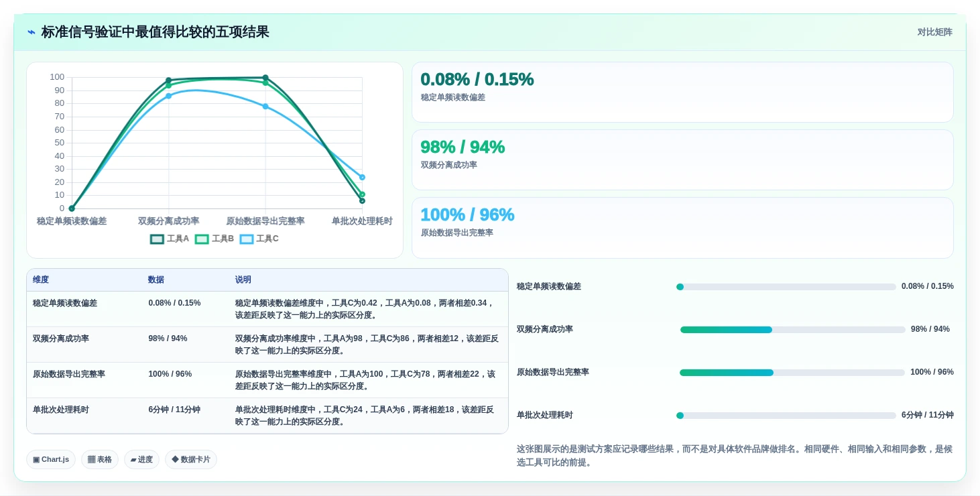Click the 稳定单频读数偏差 progress bar
This screenshot has height=496, width=980.
pyautogui.click(x=786, y=287)
